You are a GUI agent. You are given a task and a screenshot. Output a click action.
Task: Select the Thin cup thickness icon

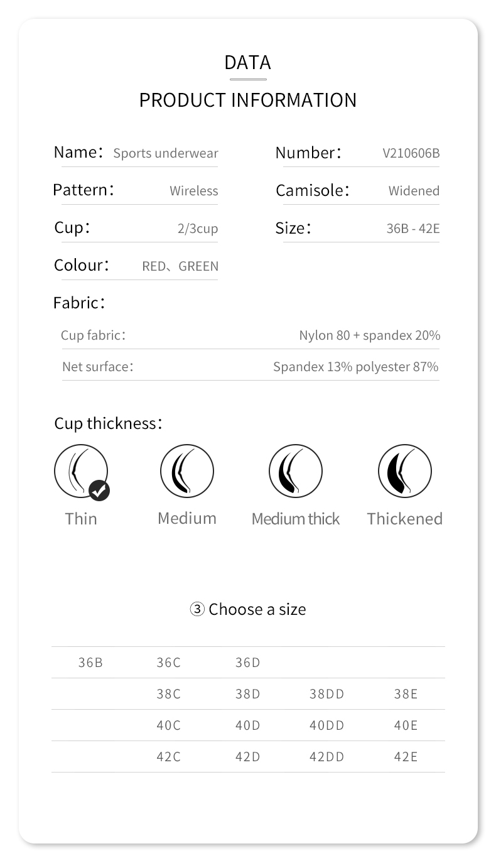tap(80, 470)
